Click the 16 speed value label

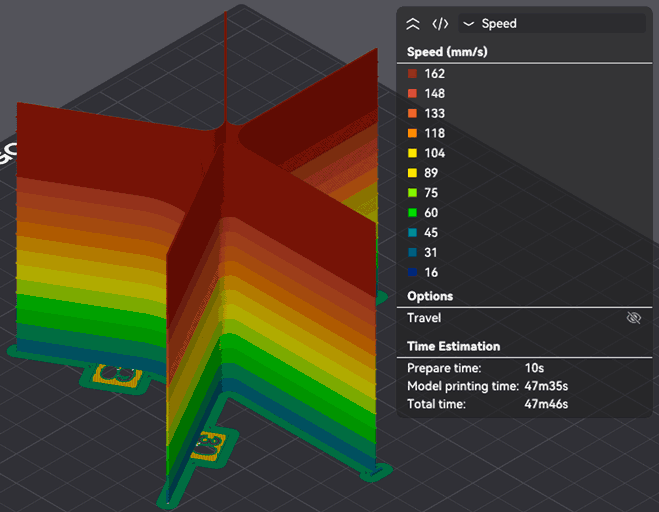click(x=431, y=272)
